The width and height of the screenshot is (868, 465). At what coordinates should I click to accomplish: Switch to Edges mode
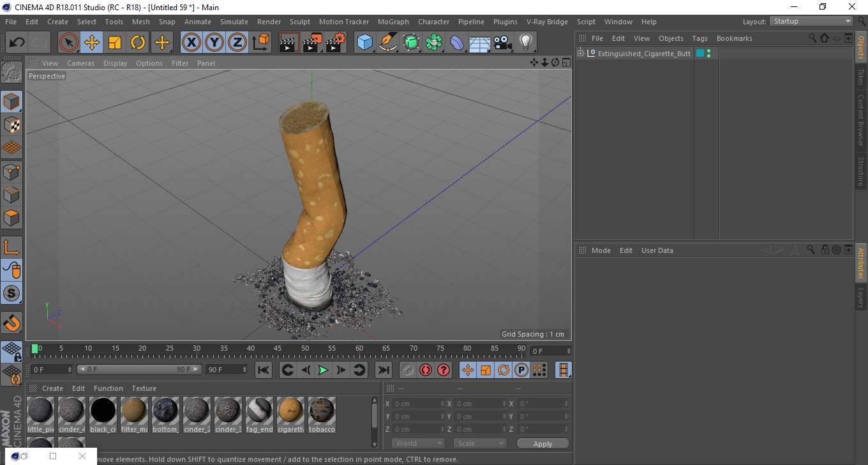click(x=11, y=194)
